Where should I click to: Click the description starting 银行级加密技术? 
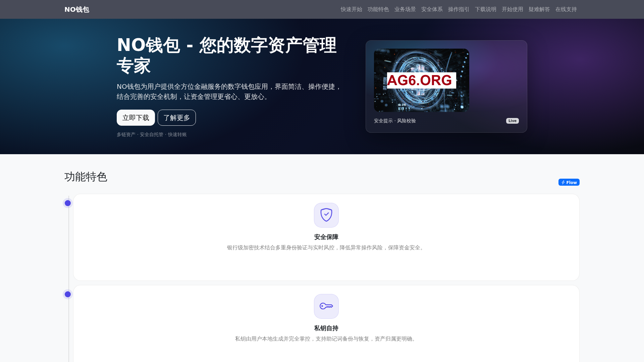click(x=326, y=248)
